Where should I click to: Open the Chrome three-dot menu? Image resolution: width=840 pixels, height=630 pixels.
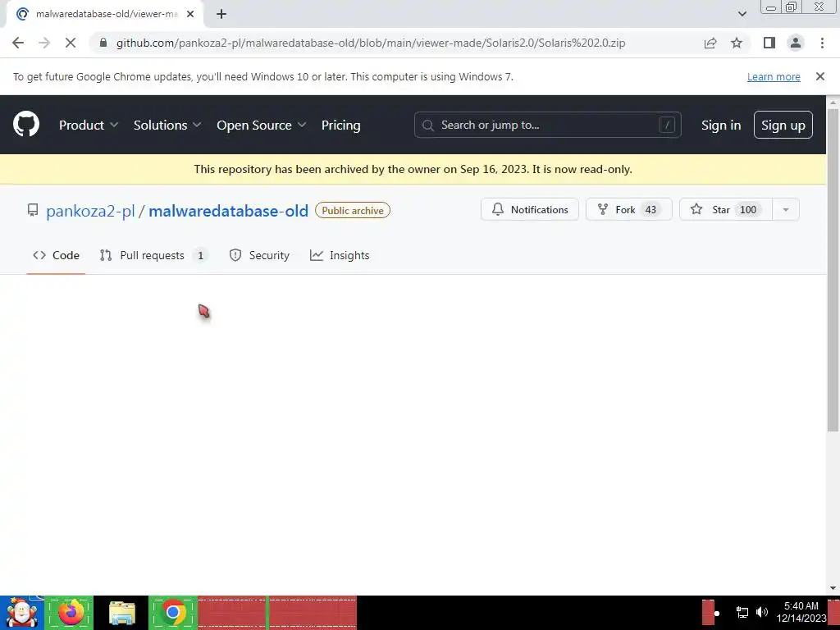[x=822, y=43]
